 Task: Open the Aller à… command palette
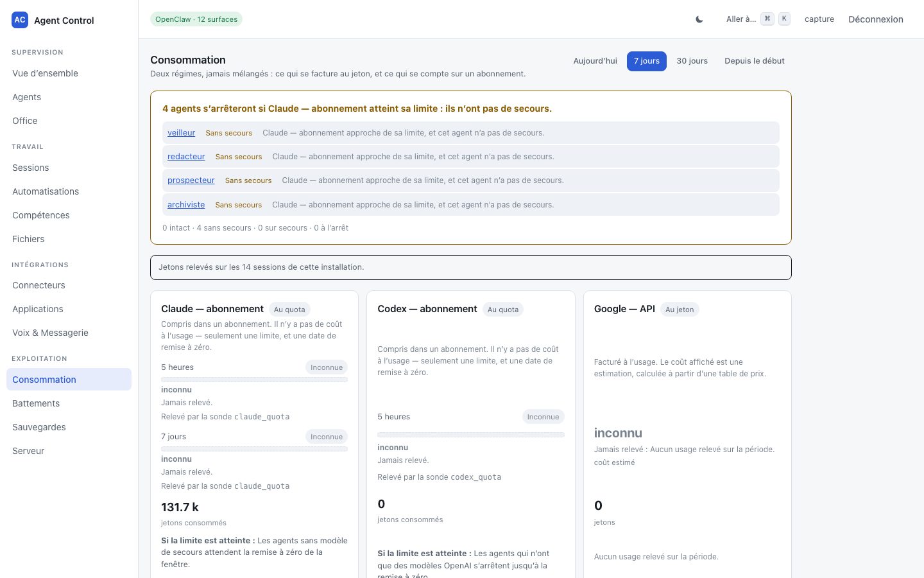tap(758, 19)
